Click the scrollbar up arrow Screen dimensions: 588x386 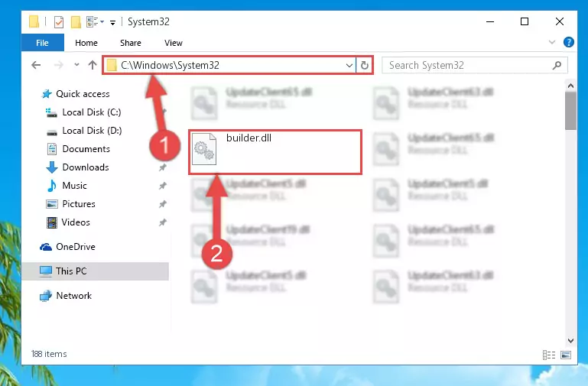(x=570, y=86)
